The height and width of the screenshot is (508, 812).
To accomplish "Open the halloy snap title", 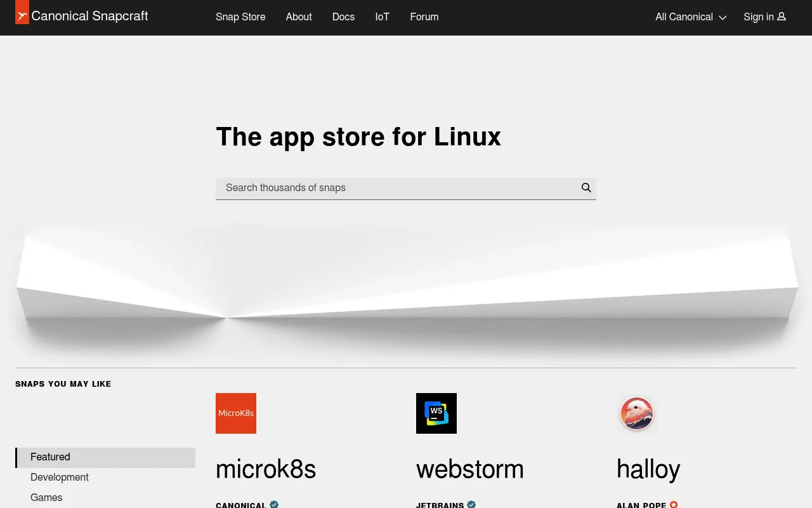I will tap(648, 469).
